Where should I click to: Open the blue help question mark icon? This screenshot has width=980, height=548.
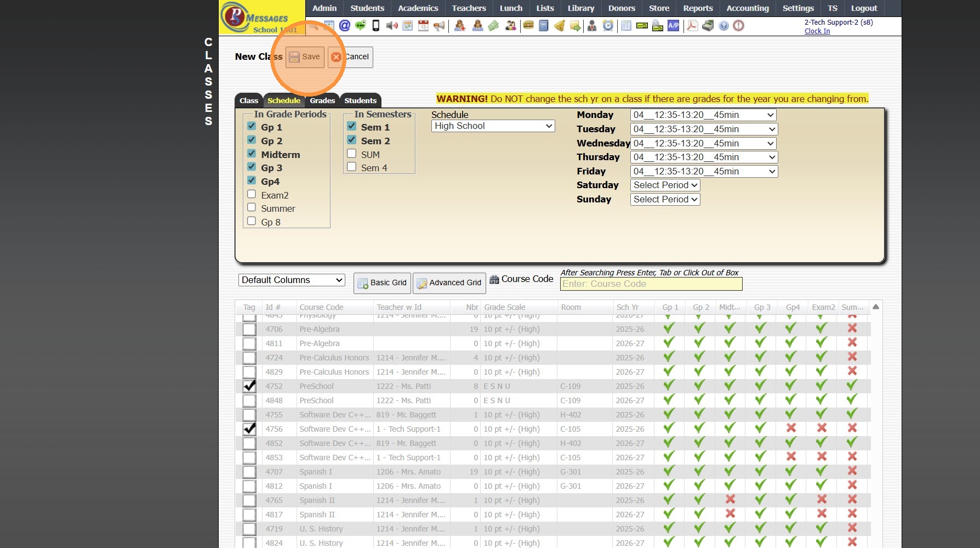point(724,26)
